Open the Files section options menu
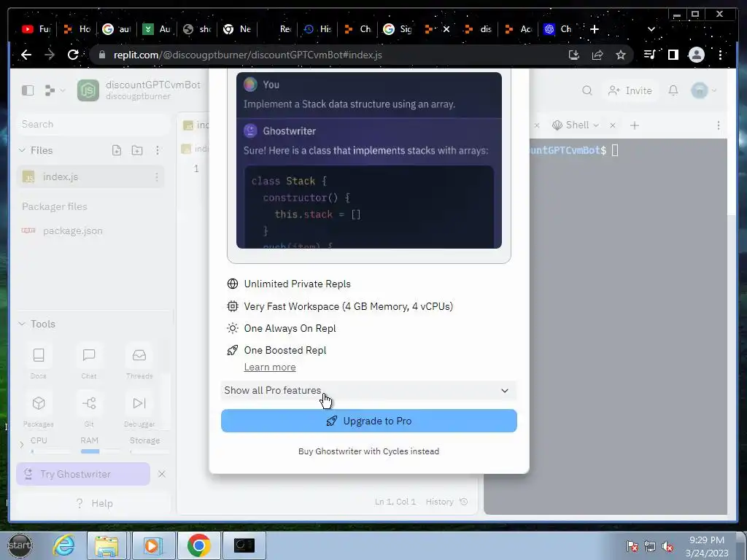 coord(158,150)
